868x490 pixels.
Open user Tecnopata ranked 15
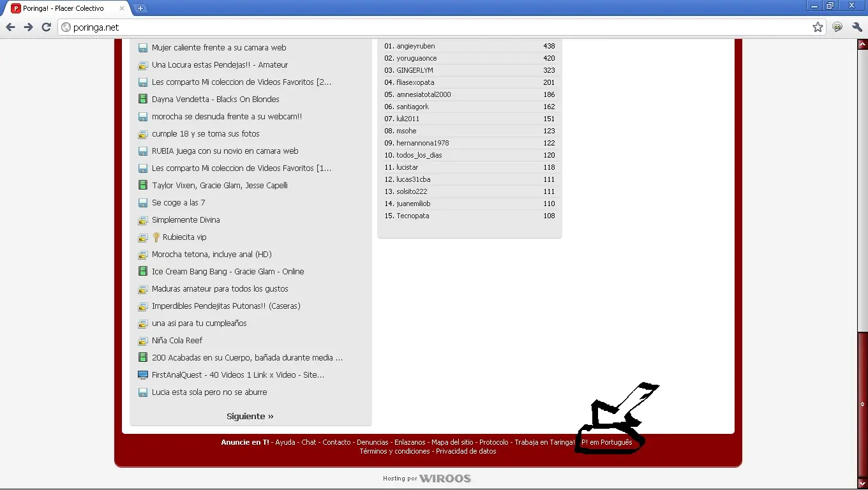click(413, 216)
